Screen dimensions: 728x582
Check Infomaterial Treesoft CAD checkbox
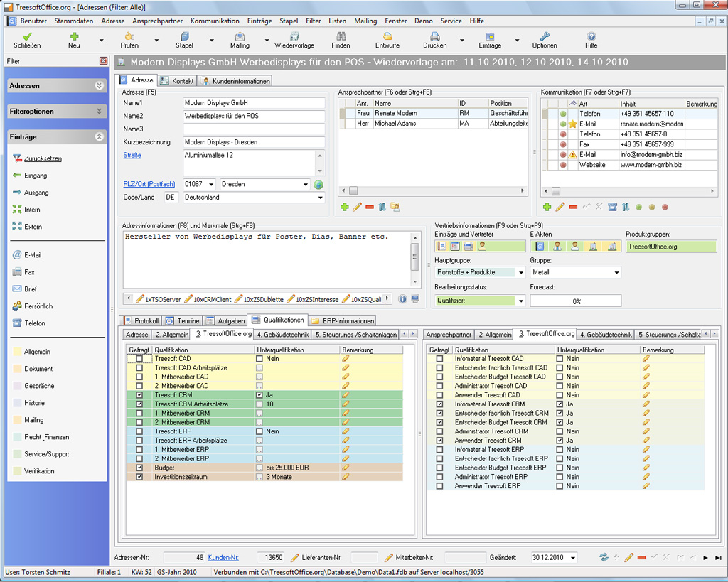pyautogui.click(x=439, y=359)
